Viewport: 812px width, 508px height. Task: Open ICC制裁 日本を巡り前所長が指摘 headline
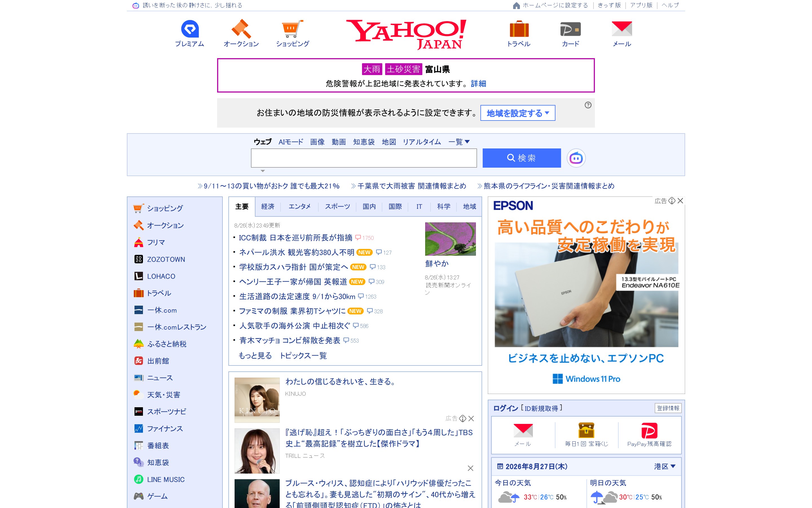pos(295,238)
